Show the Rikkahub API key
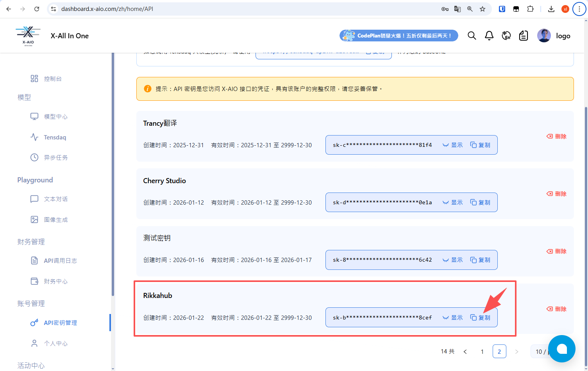The width and height of the screenshot is (588, 371). pos(452,317)
